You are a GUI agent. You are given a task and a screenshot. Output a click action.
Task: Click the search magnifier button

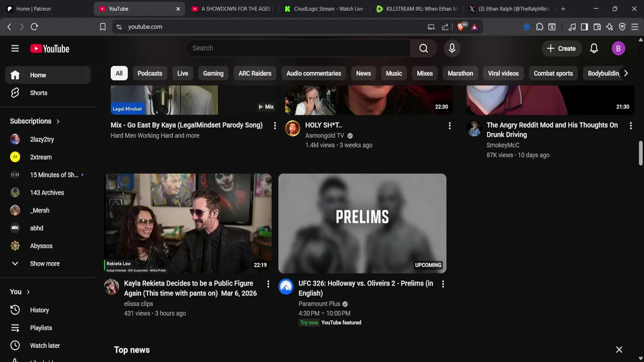pyautogui.click(x=424, y=48)
